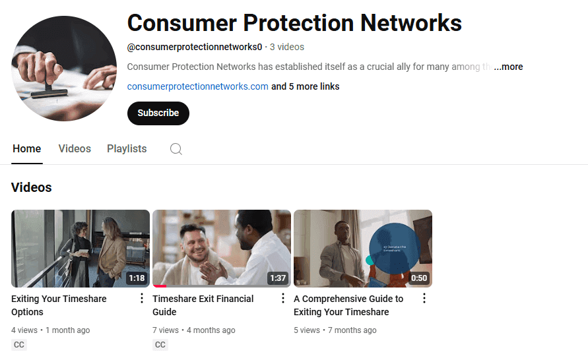Play the 1:18 timeshare options thumbnail
Viewport: 588px width, 364px height.
(x=81, y=249)
